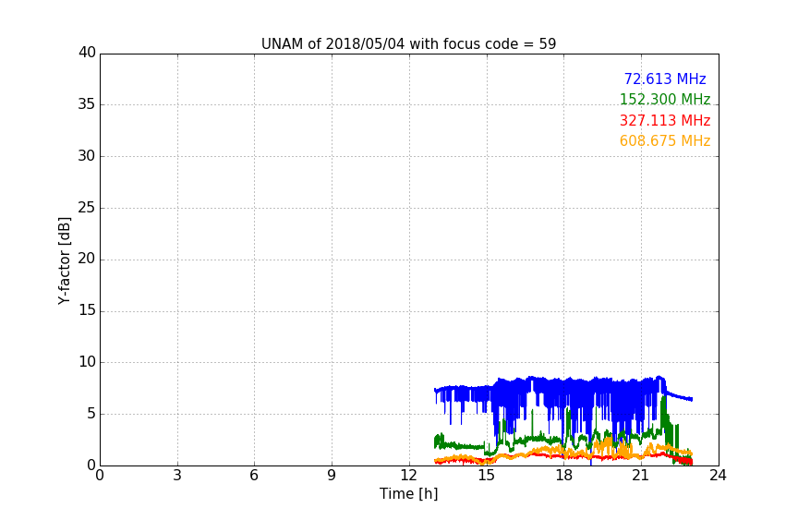
Task: Click the x-axis tick label 12
Action: (x=409, y=476)
